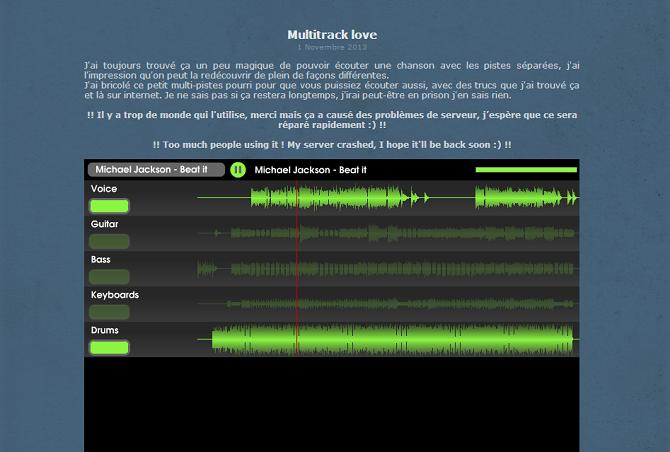Pause playback with the green pause button
The height and width of the screenshot is (452, 670).
point(238,170)
